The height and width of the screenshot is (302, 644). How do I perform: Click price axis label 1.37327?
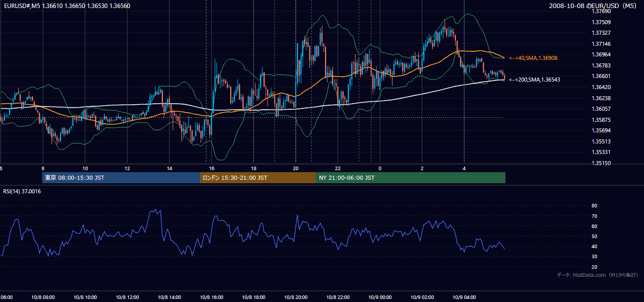tap(601, 33)
